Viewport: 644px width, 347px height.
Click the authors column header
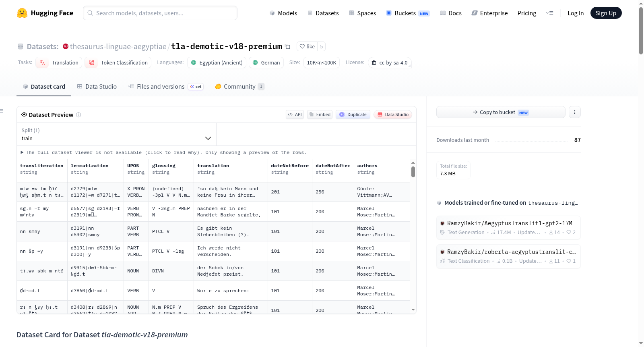pos(382,169)
